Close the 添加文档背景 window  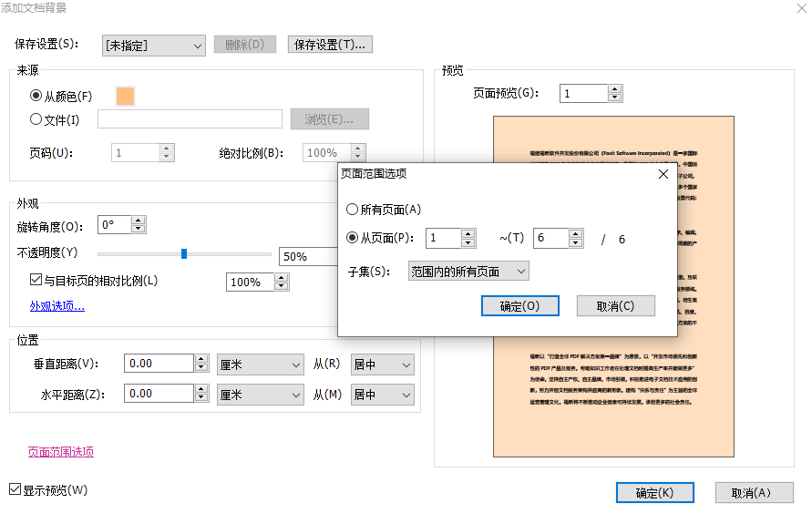802,8
